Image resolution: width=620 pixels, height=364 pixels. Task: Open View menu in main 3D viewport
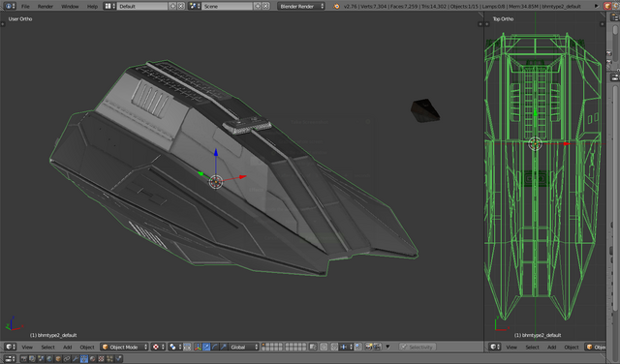pos(27,347)
